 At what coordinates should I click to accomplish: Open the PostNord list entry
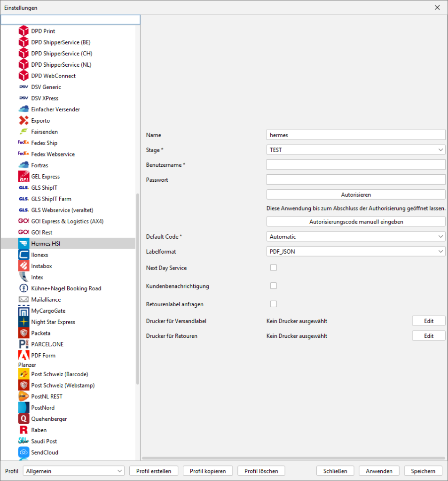click(43, 408)
